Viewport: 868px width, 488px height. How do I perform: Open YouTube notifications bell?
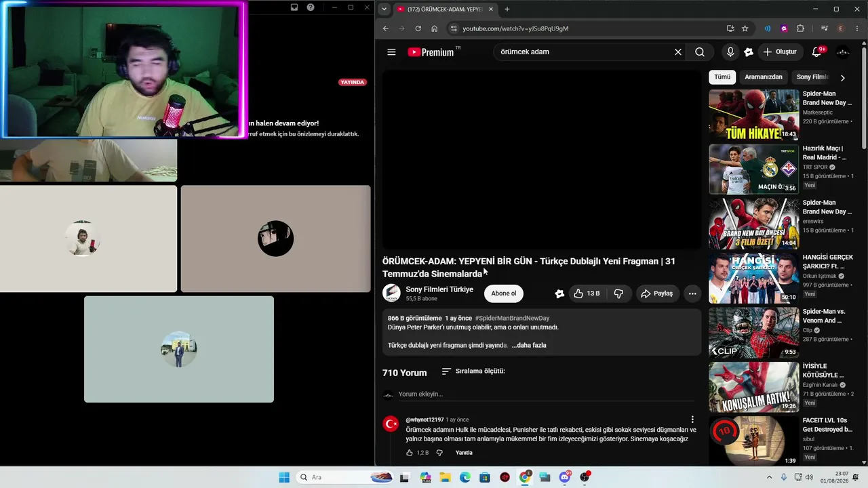[x=817, y=52]
